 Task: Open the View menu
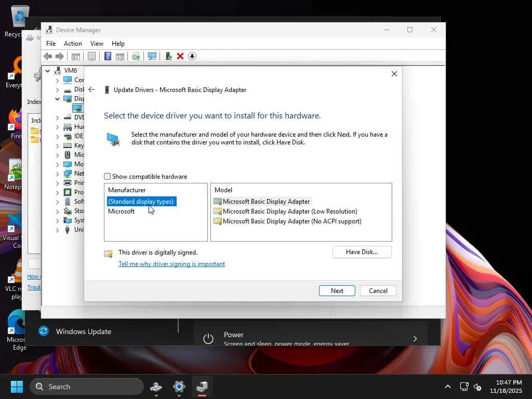coord(97,44)
